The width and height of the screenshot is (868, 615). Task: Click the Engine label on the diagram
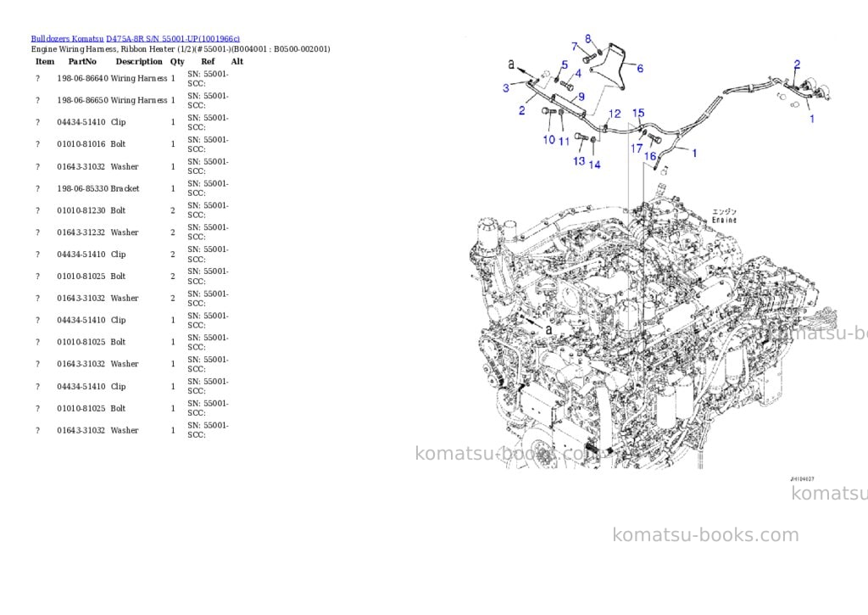pyautogui.click(x=724, y=220)
